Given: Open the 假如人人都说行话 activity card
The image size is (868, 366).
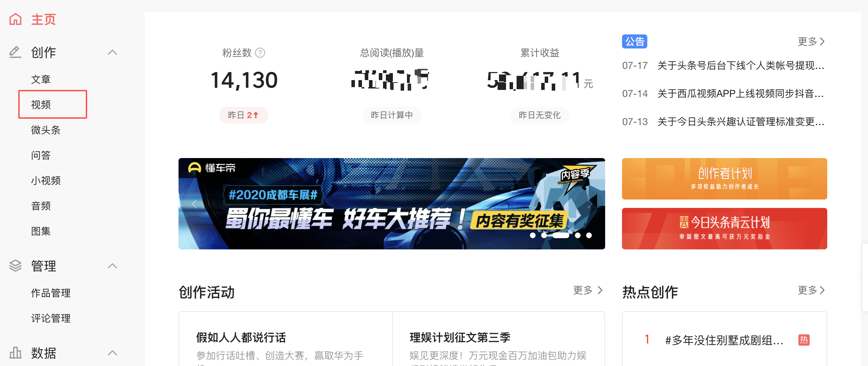Looking at the screenshot, I should 285,344.
